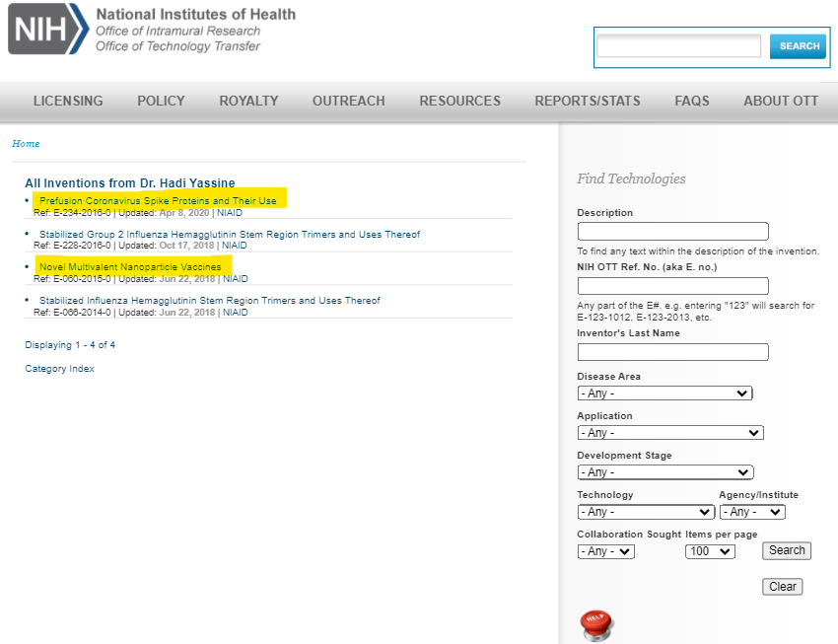This screenshot has height=644, width=838.
Task: Click the 'Ref: E-060-2015-0' reference text
Action: (x=72, y=278)
